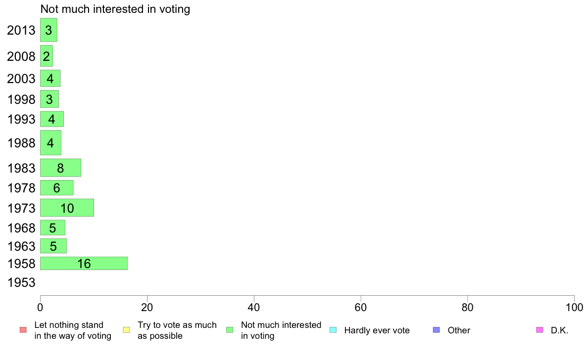Click the 'Other' legend text

pyautogui.click(x=459, y=330)
